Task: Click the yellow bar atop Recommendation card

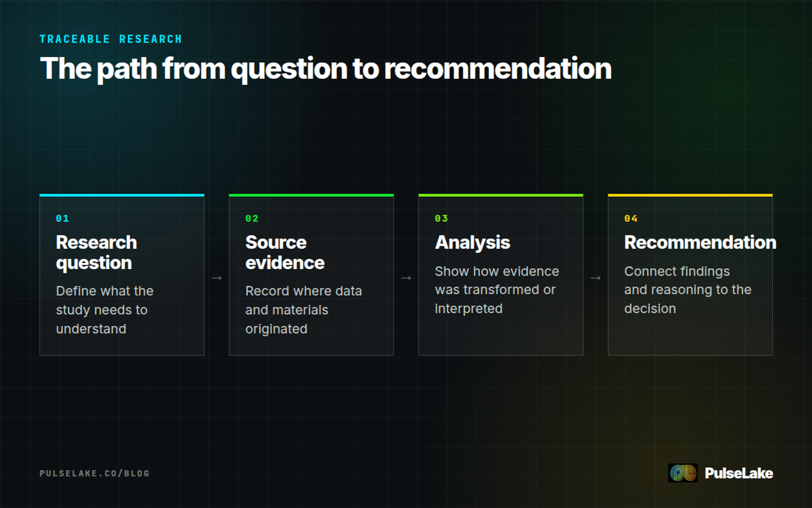Action: click(x=690, y=195)
